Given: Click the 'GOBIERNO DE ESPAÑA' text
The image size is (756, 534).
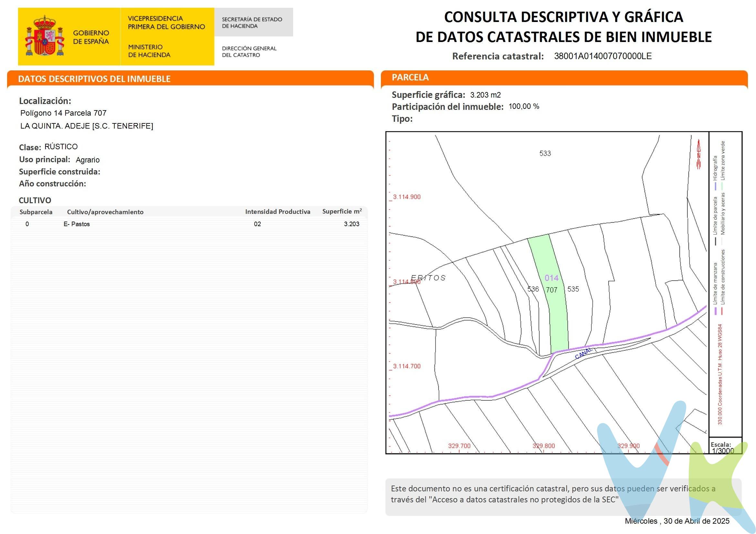Looking at the screenshot, I should [x=91, y=37].
